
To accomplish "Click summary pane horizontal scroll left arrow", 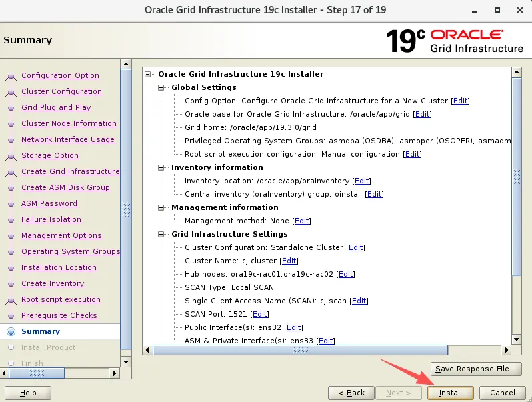I will [147, 350].
